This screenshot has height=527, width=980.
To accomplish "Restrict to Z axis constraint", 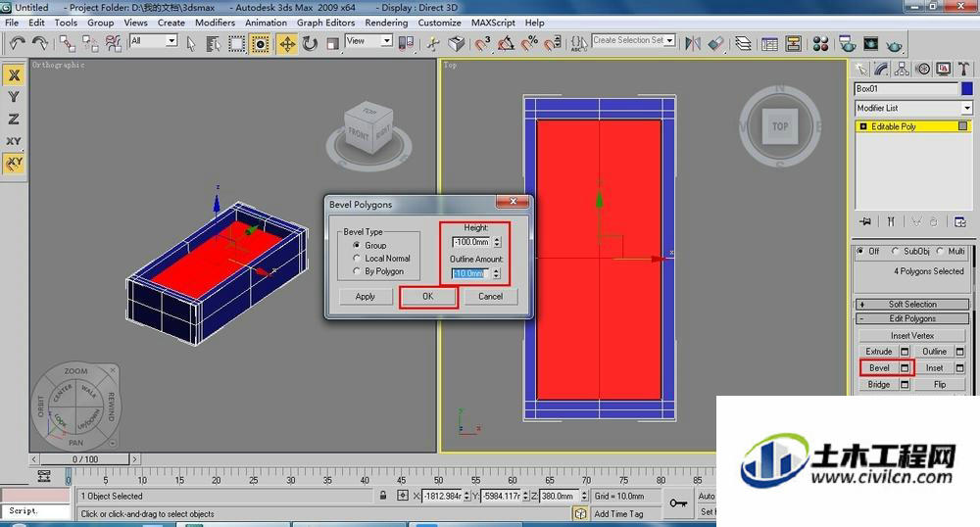I will 14,119.
